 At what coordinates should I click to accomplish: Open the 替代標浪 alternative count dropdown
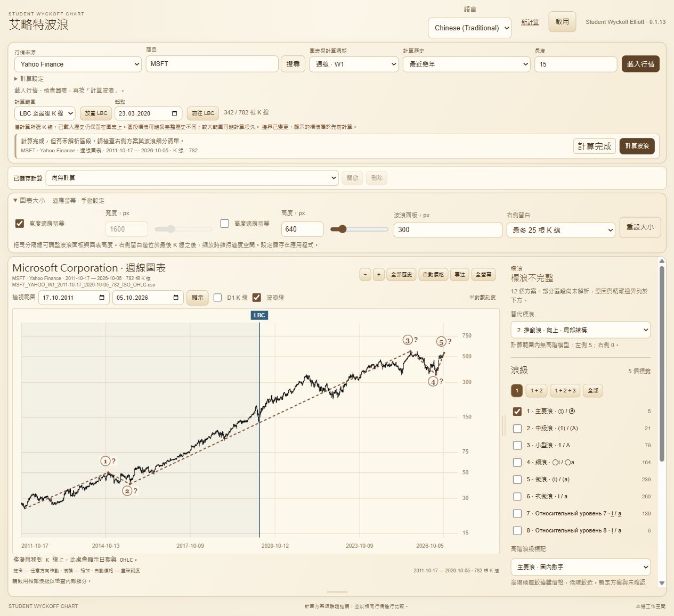(580, 330)
